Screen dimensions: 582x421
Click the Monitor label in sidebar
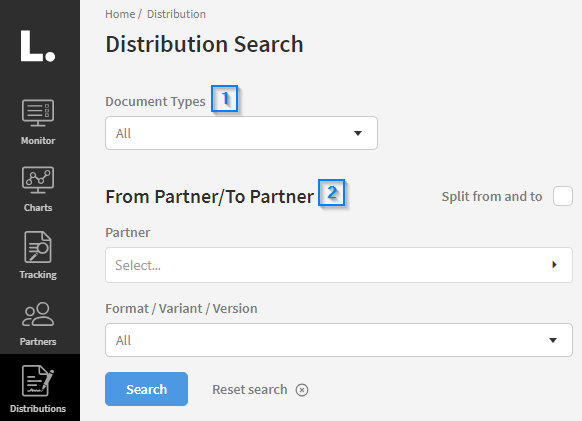(x=38, y=141)
